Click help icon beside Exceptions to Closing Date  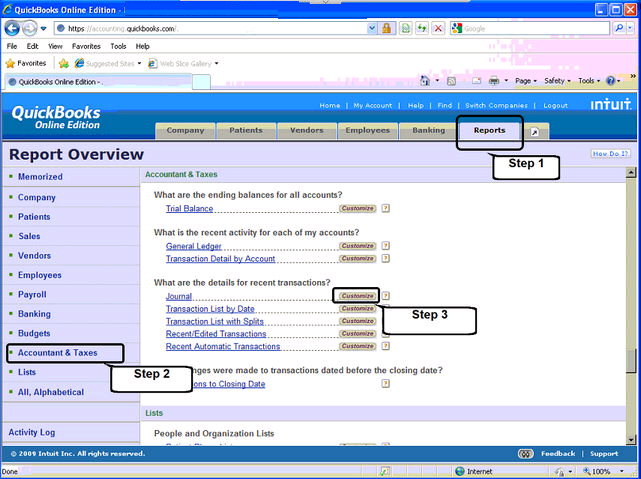(x=385, y=383)
